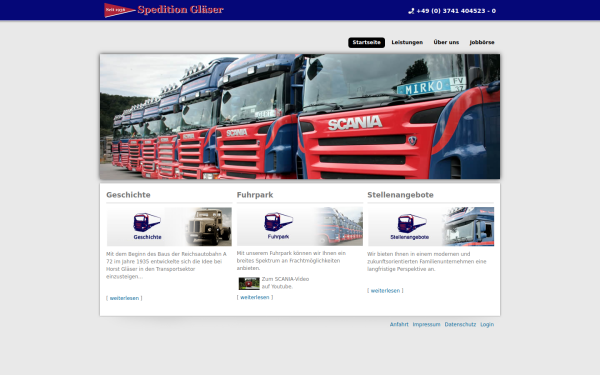Open the Login footer link

487,324
